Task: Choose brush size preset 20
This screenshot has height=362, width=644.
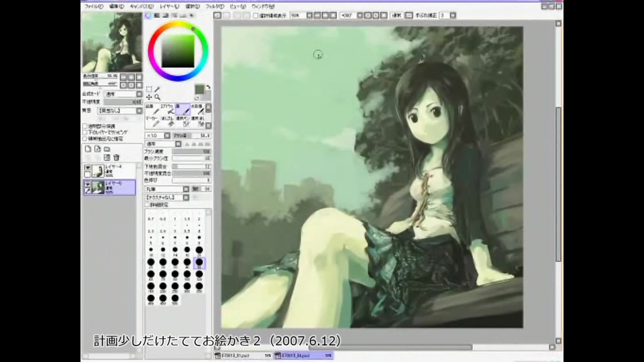Action: [199, 250]
